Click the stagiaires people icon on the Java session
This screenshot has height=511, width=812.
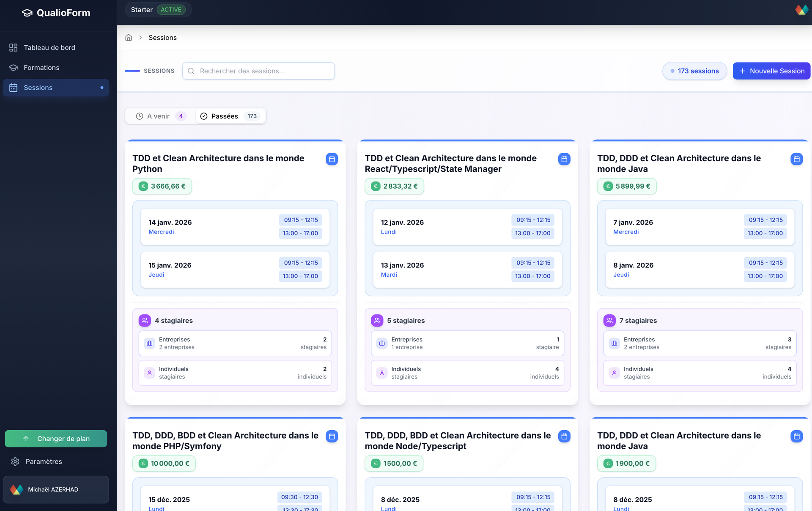coord(609,320)
